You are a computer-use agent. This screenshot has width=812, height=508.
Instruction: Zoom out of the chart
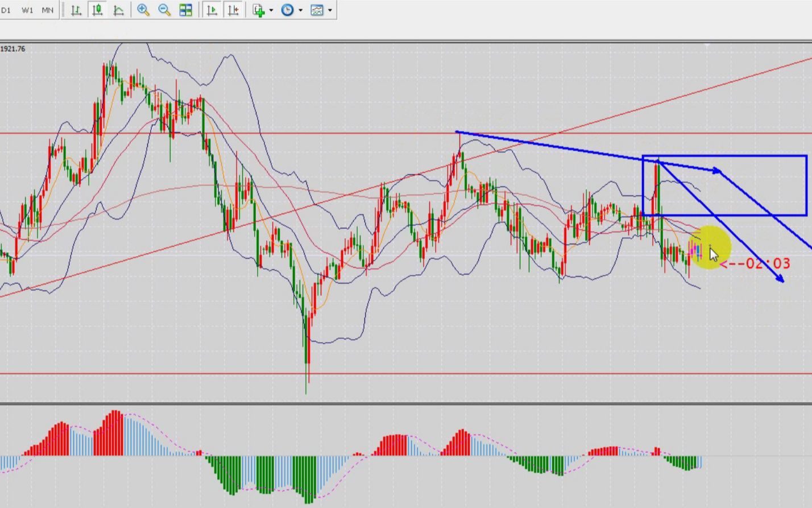[x=164, y=10]
